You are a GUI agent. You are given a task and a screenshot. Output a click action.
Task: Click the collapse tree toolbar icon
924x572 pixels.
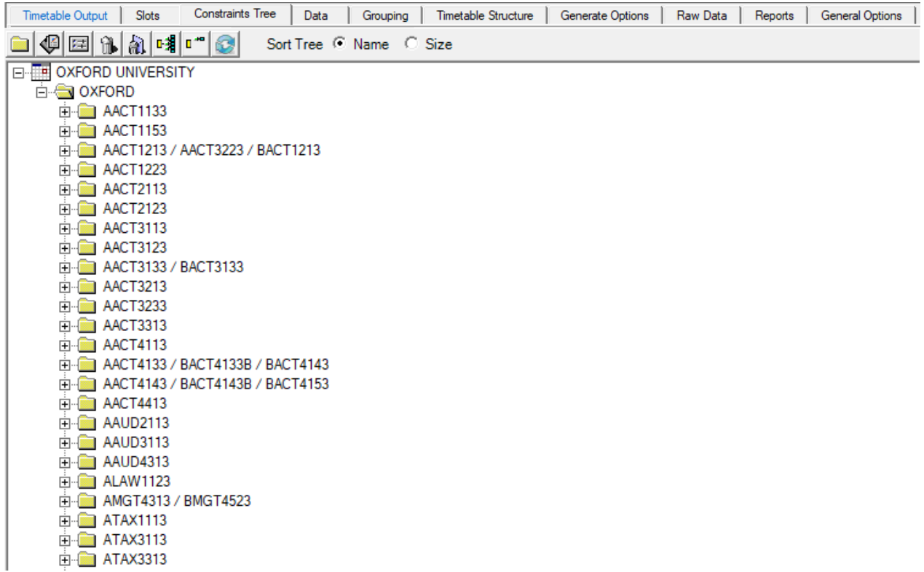tap(194, 45)
